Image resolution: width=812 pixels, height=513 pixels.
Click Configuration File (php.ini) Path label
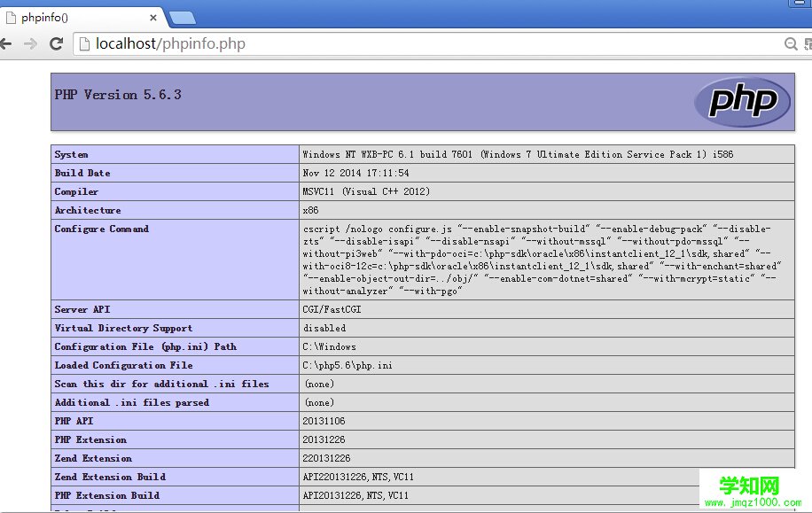(x=145, y=346)
